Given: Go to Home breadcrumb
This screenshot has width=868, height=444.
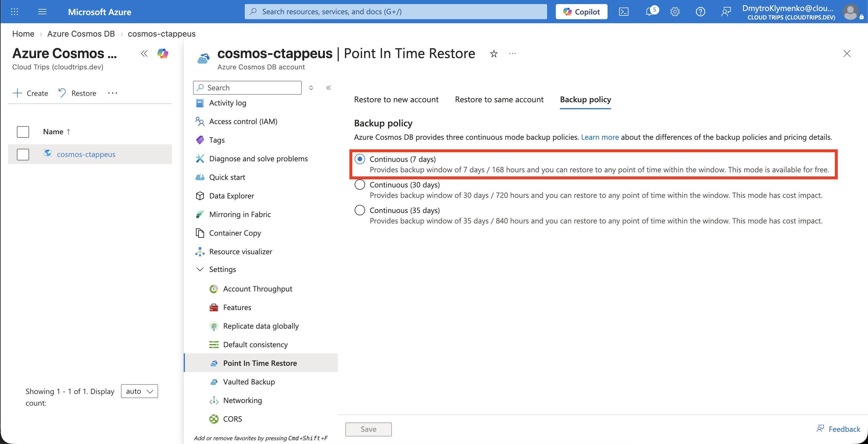Looking at the screenshot, I should tap(23, 34).
